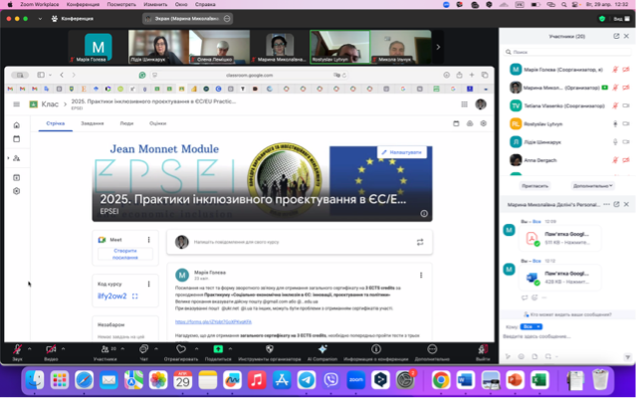This screenshot has width=638, height=400.
Task: Pop out the chat panel window
Action: [616, 204]
